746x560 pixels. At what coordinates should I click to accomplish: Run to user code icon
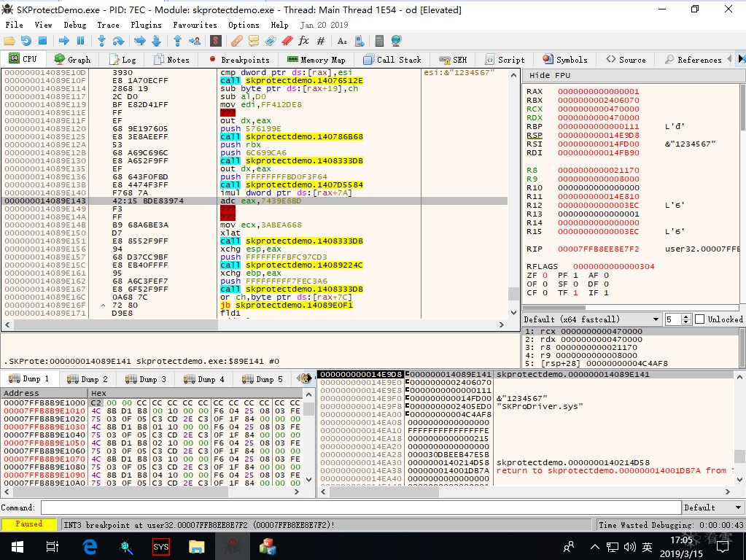pyautogui.click(x=195, y=42)
